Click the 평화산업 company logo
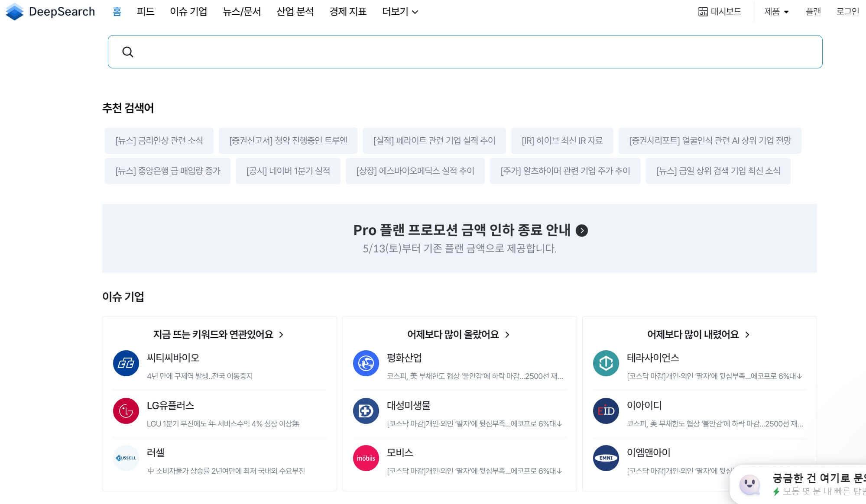Viewport: 866px width, 504px height. (366, 363)
